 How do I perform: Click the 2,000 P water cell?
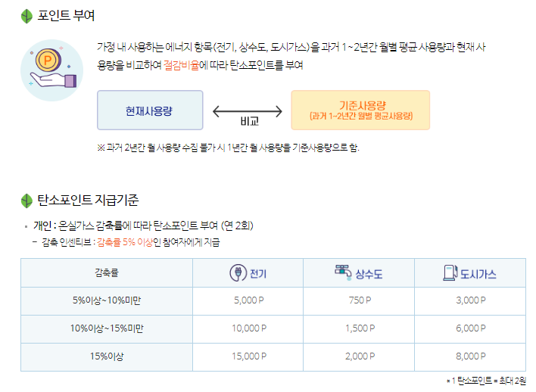pyautogui.click(x=360, y=356)
